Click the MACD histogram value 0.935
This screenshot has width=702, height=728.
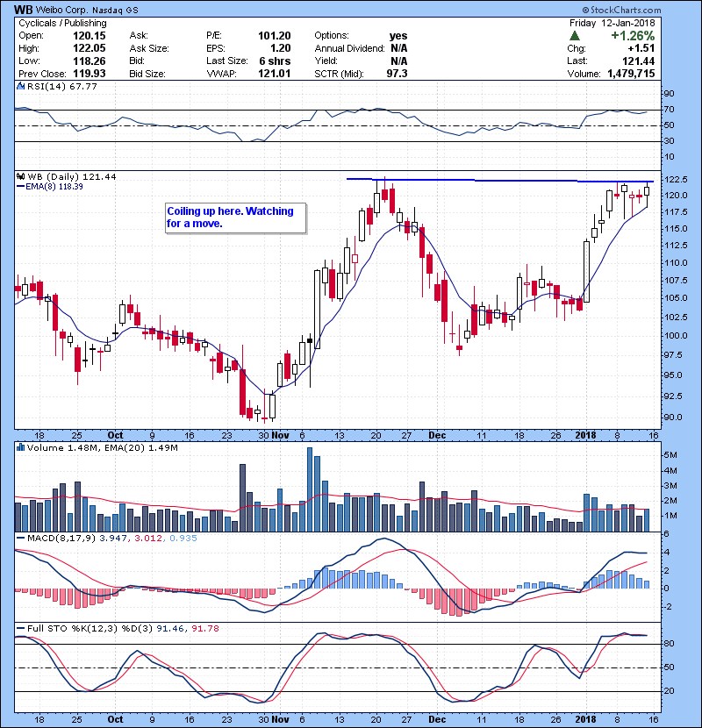183,539
